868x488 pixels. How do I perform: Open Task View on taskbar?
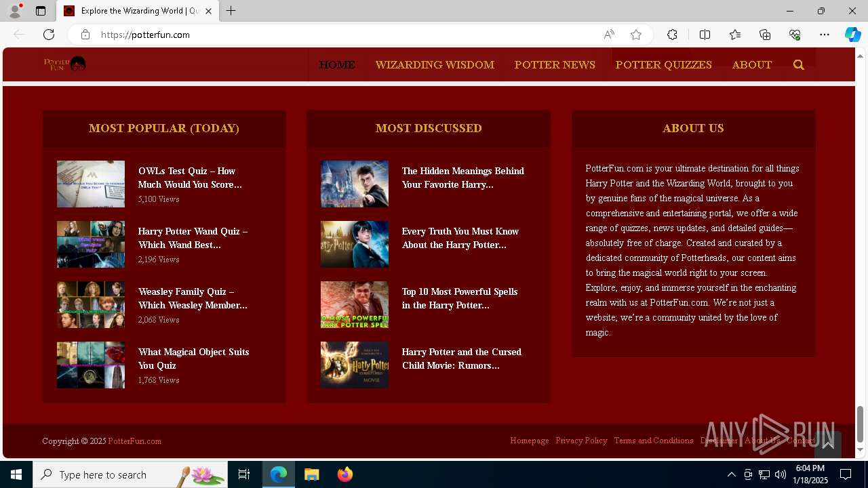coord(244,474)
